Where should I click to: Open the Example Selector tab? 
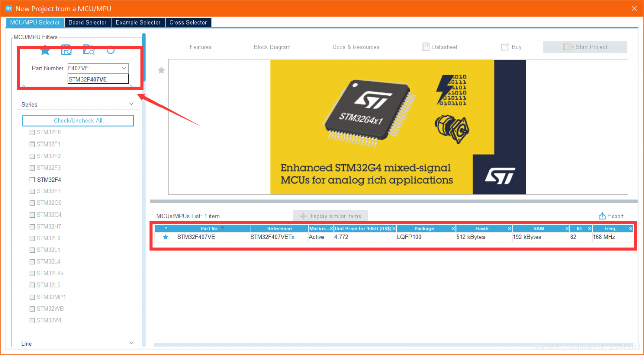coord(138,22)
